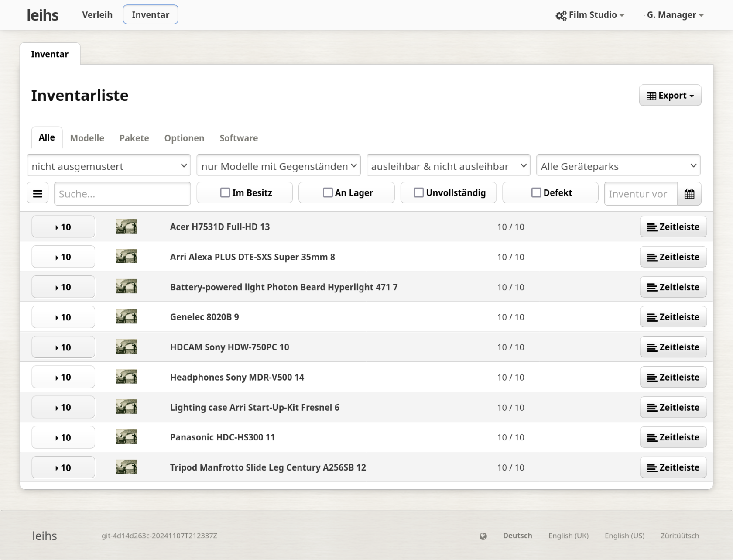733x560 pixels.
Task: Select the Inventar tab above the list panel
Action: pyautogui.click(x=50, y=54)
